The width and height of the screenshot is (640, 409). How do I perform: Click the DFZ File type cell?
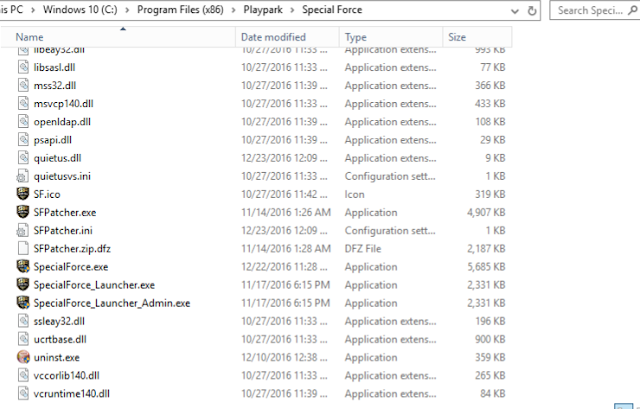click(363, 249)
